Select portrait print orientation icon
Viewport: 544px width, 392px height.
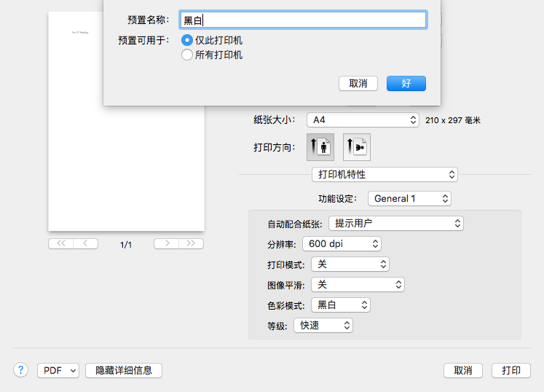[x=320, y=147]
